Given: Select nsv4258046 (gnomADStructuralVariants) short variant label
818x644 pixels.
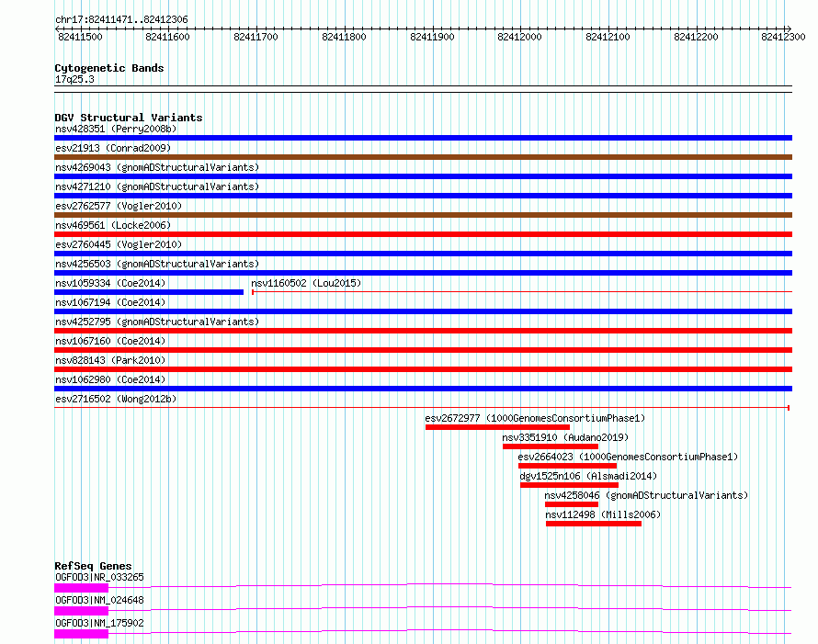Looking at the screenshot, I should 646,495.
